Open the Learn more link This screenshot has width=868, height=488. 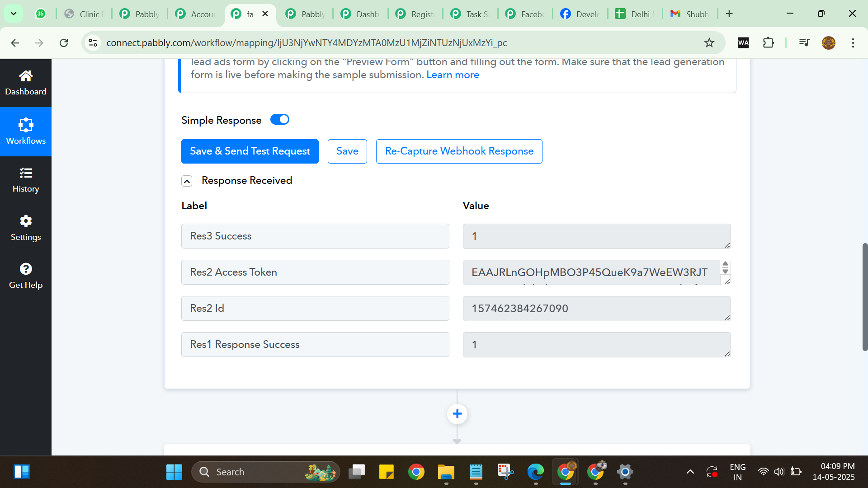point(453,75)
